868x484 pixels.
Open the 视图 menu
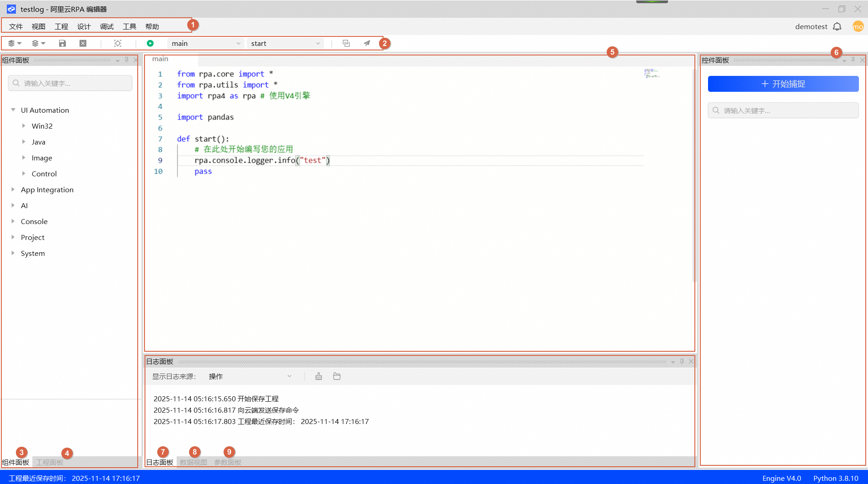click(39, 26)
